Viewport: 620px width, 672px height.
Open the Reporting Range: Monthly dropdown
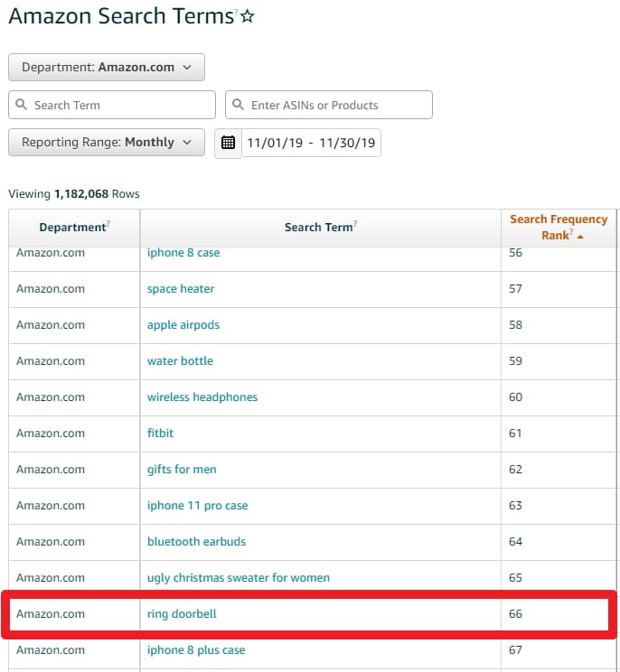(107, 143)
